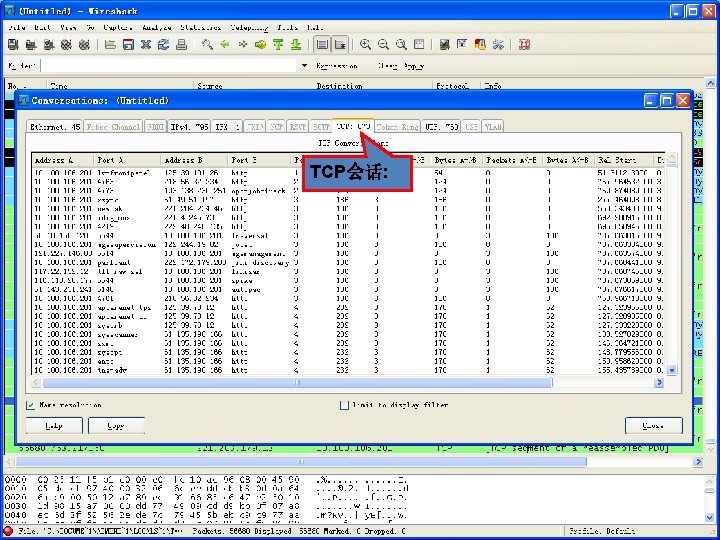Image resolution: width=720 pixels, height=540 pixels.
Task: Click Close in the Conversations dialog
Action: pos(653,426)
